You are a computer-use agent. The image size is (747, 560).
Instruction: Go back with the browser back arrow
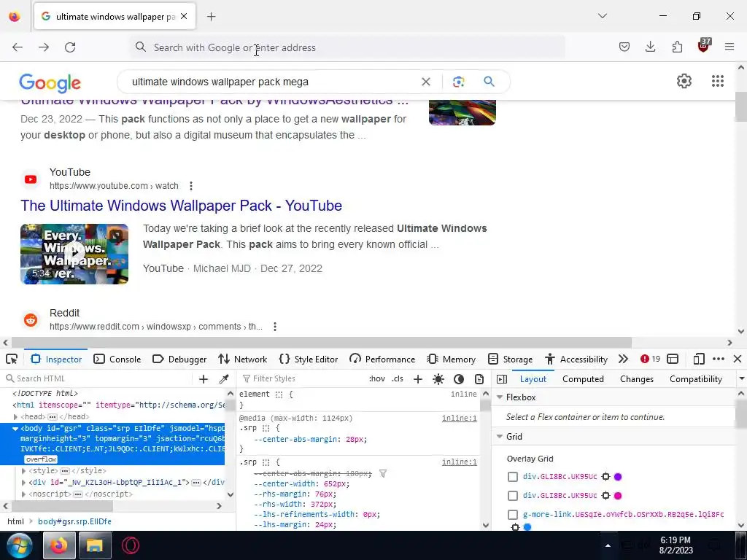pos(18,47)
